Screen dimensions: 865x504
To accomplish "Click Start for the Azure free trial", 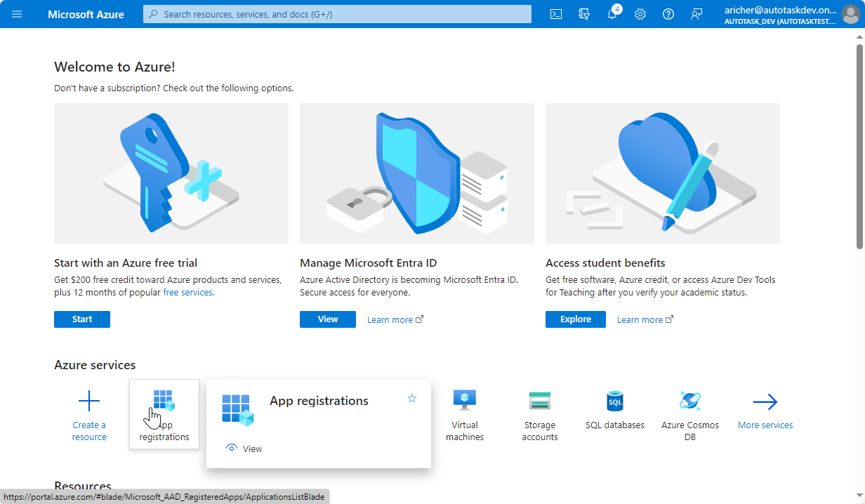I will [x=82, y=319].
